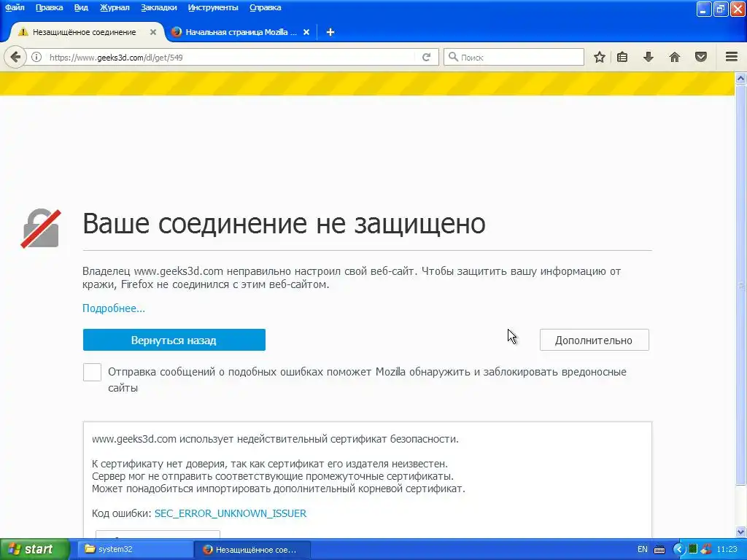Open the Pocket icon

pos(701,57)
